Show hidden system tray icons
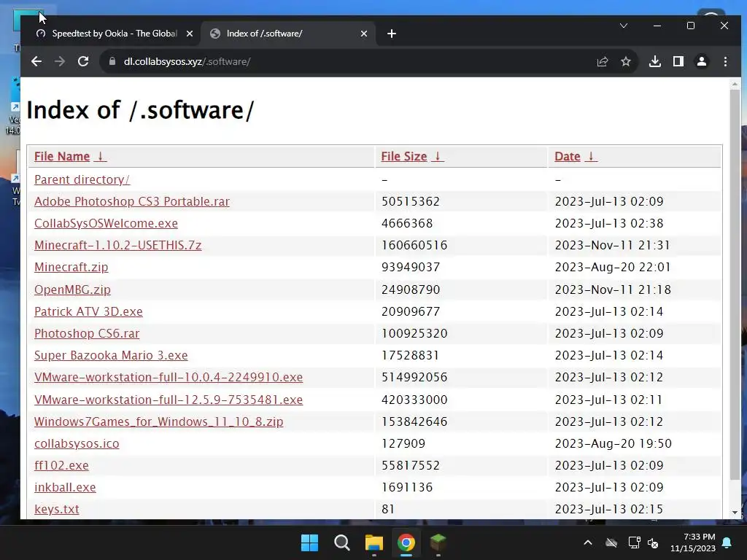Viewport: 747px width, 560px height. coord(588,542)
